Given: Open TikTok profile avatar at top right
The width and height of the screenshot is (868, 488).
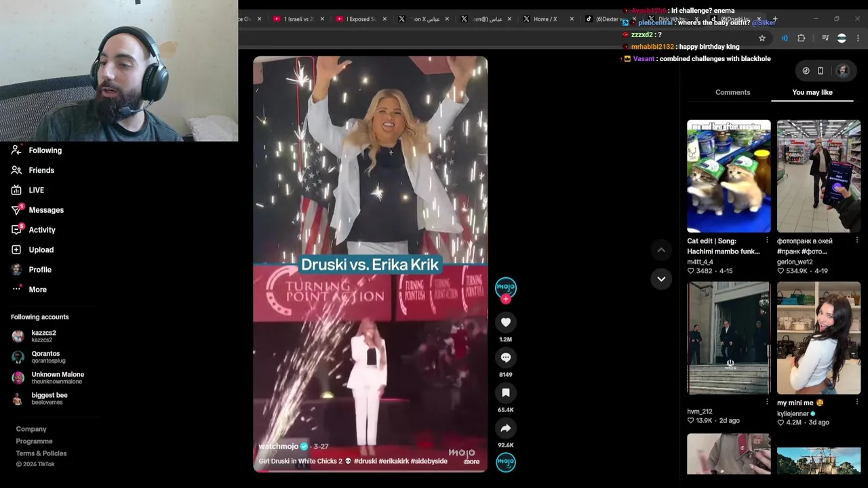Looking at the screenshot, I should (842, 70).
